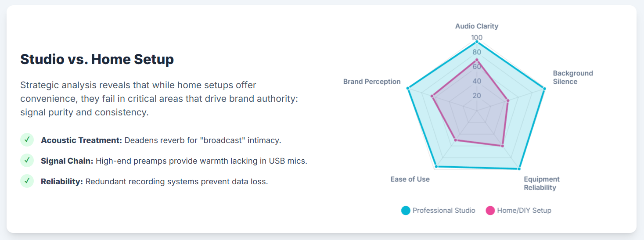
Task: Click the green checkmark beside Signal Chain
Action: (x=27, y=161)
